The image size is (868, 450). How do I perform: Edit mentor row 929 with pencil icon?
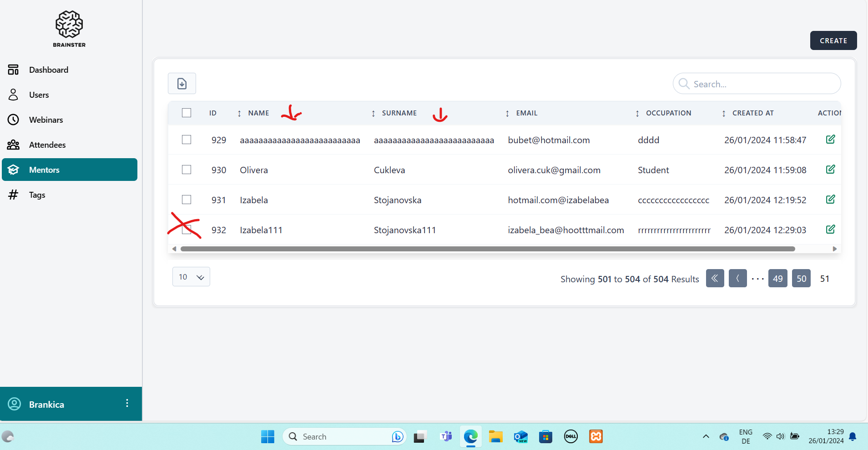pyautogui.click(x=830, y=140)
